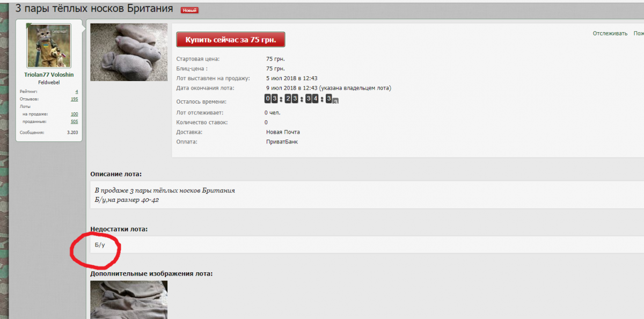This screenshot has height=319, width=644.
Task: Click the "ПриватБанк" payment value
Action: [282, 142]
